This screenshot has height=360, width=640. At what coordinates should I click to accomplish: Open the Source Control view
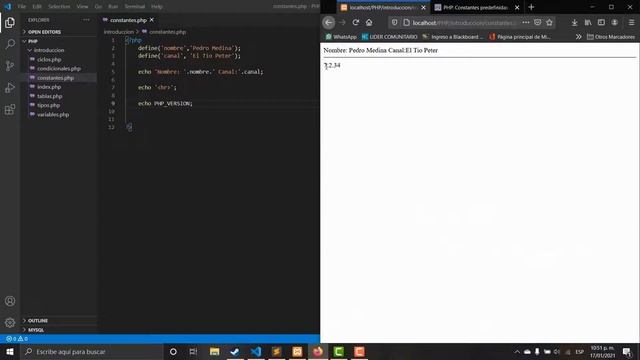pos(10,66)
